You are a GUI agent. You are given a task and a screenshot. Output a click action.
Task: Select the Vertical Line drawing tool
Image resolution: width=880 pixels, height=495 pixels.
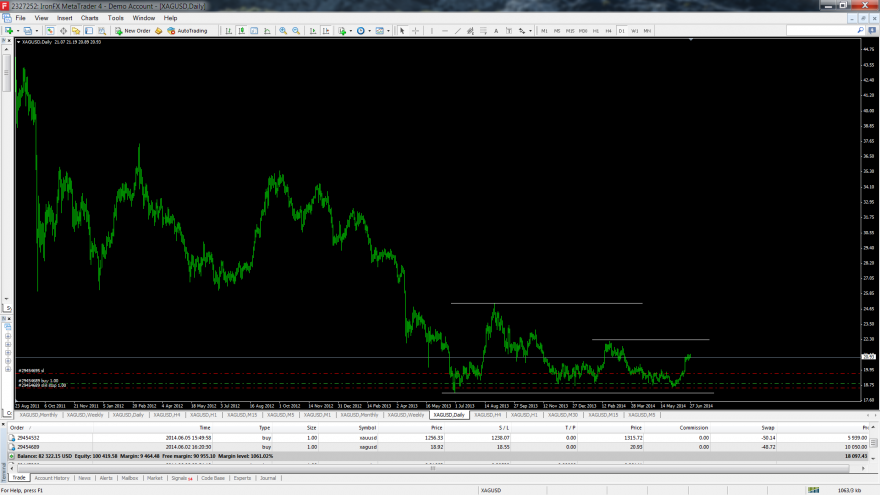pos(432,31)
